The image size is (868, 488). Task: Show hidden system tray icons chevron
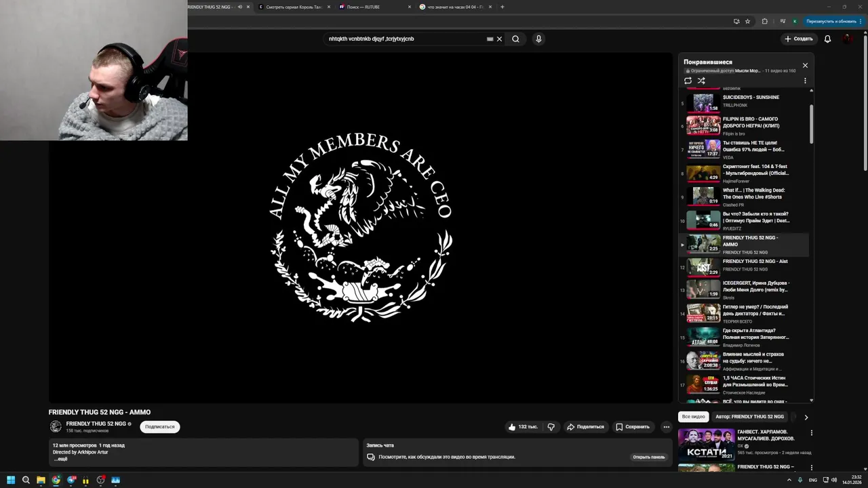pos(789,480)
